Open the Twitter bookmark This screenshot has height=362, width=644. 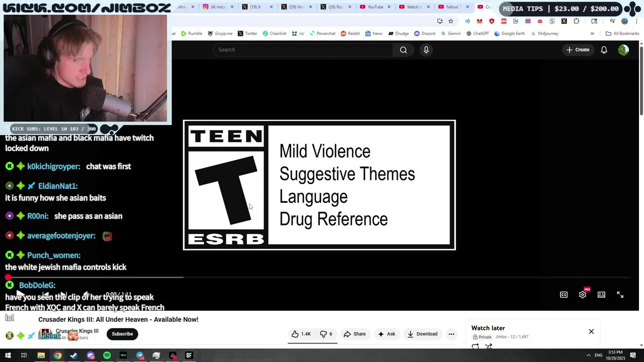[x=248, y=34]
